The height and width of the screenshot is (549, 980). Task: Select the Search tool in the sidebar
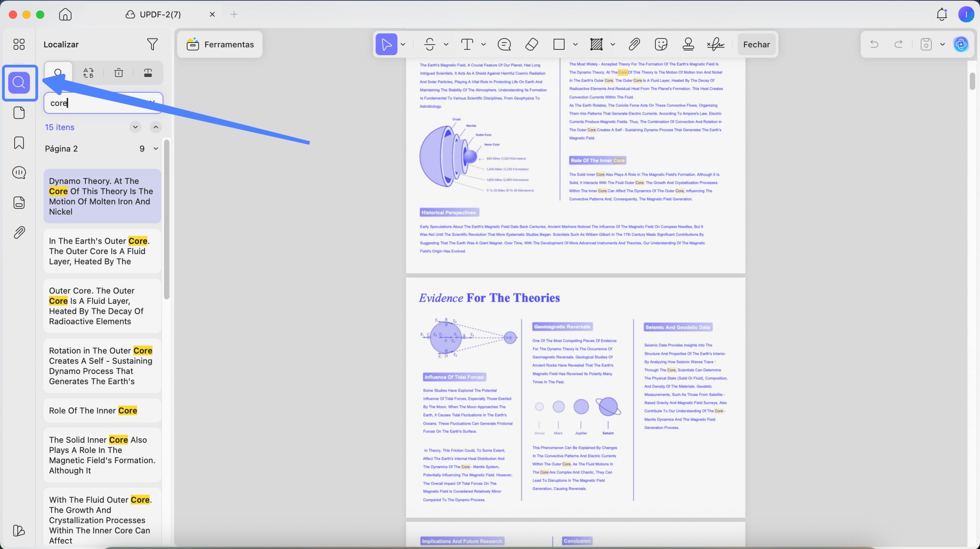click(19, 82)
